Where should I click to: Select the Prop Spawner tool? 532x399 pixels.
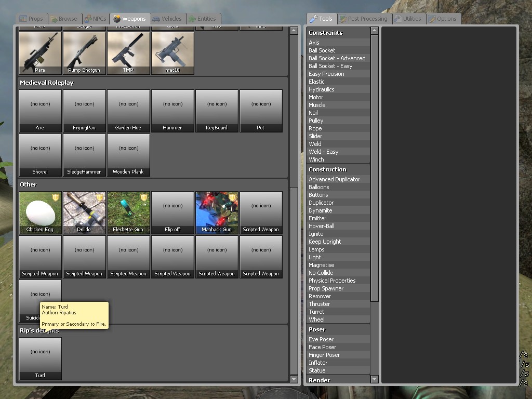click(x=338, y=288)
